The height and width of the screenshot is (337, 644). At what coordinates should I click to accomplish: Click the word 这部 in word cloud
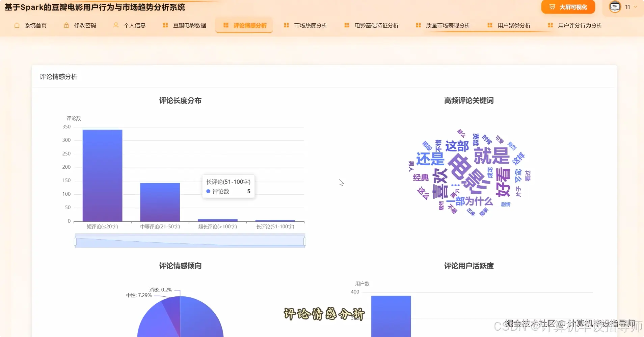tap(457, 146)
